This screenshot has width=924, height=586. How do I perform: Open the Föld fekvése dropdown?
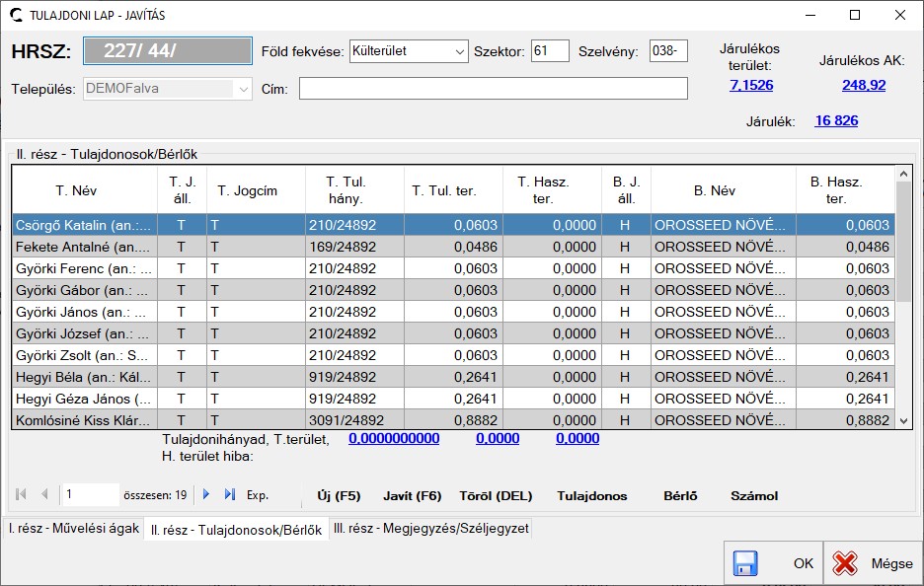(459, 51)
